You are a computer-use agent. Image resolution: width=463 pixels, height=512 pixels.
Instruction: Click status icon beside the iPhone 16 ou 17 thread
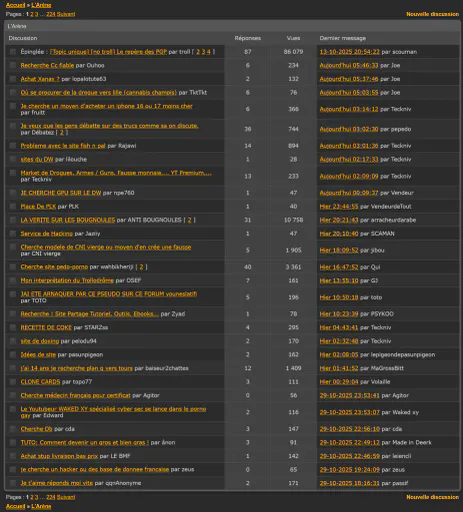point(13,106)
